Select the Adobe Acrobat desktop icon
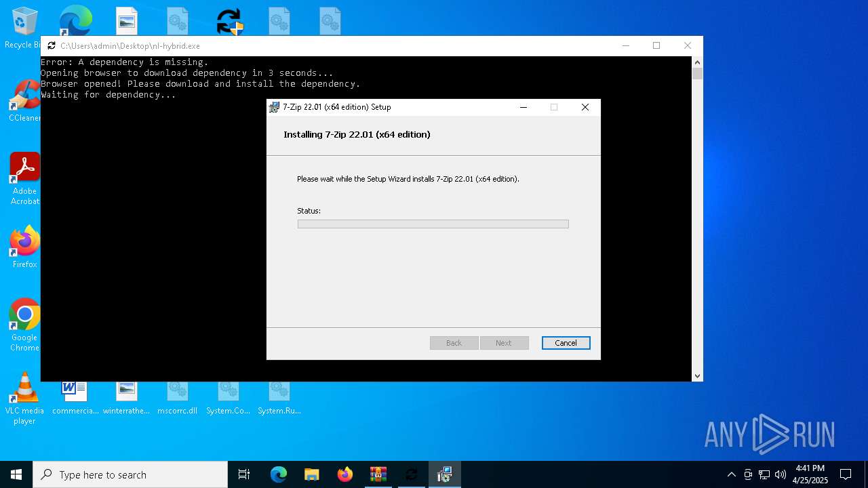This screenshot has width=868, height=488. [24, 178]
